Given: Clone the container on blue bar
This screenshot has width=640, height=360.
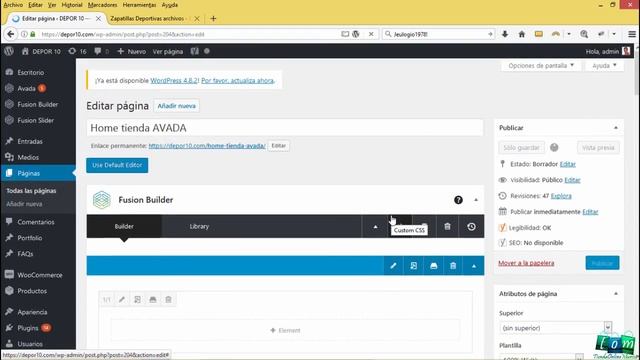Looking at the screenshot, I should coord(413,266).
